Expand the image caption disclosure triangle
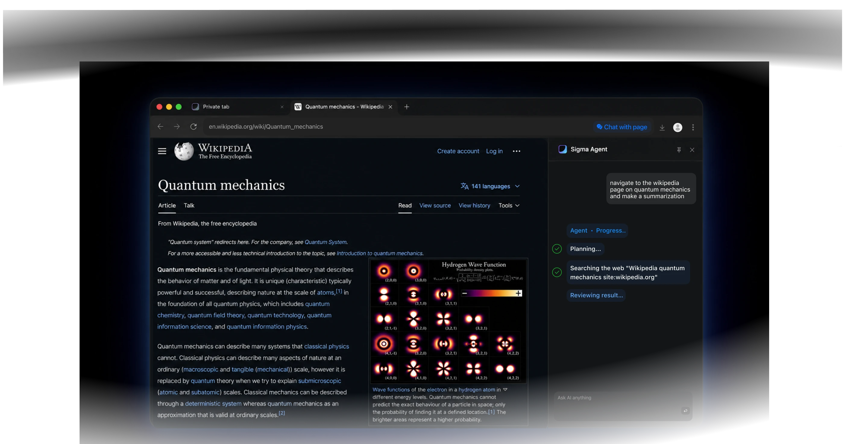The width and height of the screenshot is (868, 444). (x=505, y=389)
